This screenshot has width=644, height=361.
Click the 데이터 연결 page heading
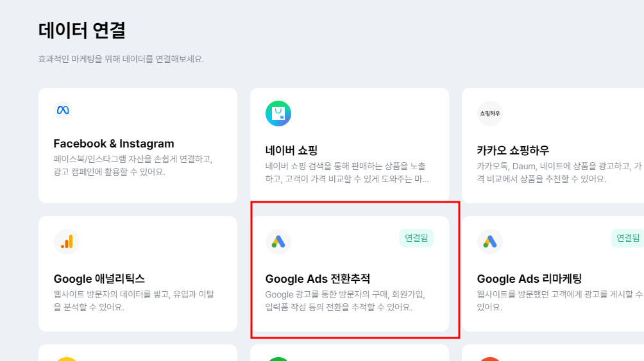click(x=81, y=30)
